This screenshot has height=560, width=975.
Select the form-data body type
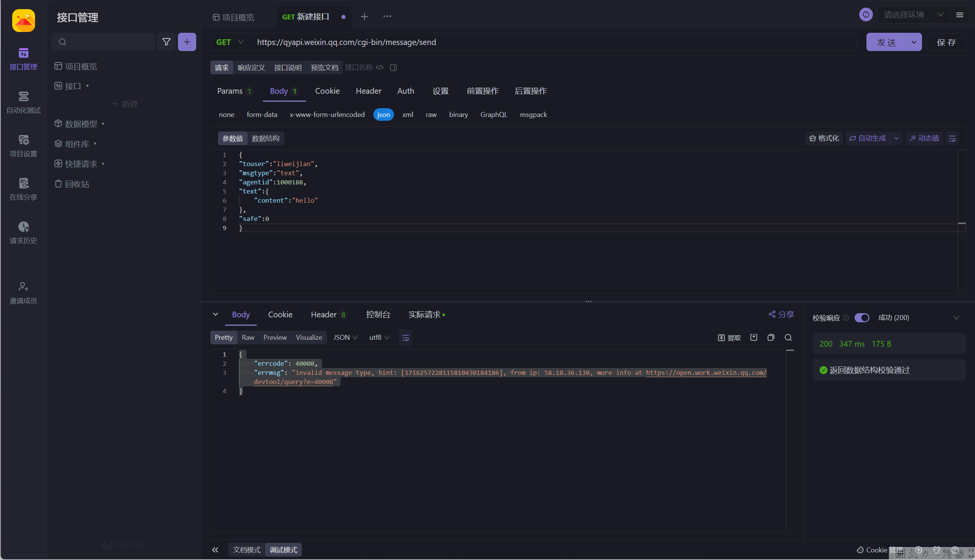[x=261, y=115]
